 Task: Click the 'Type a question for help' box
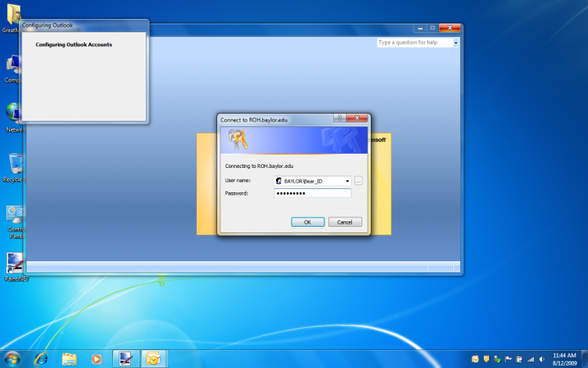pyautogui.click(x=415, y=43)
